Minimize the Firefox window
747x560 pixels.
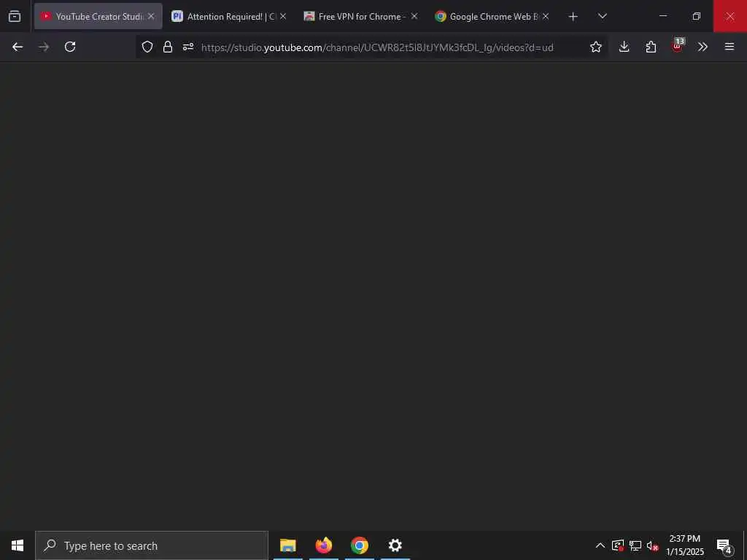pos(663,16)
